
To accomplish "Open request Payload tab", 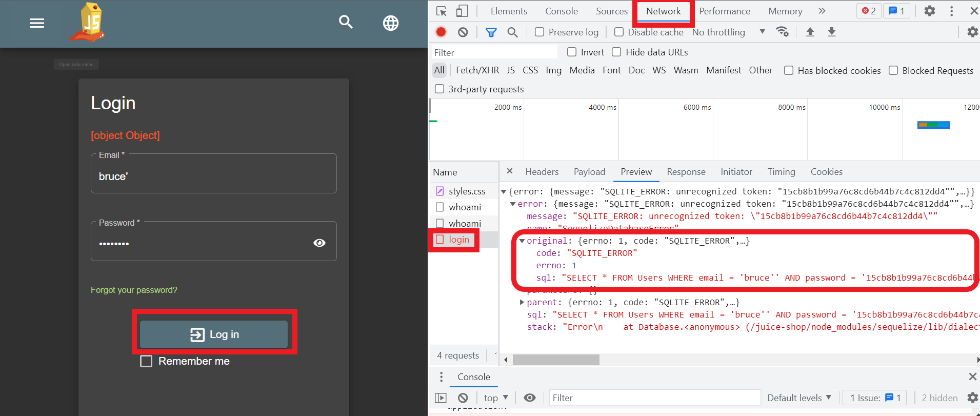I will pyautogui.click(x=589, y=172).
